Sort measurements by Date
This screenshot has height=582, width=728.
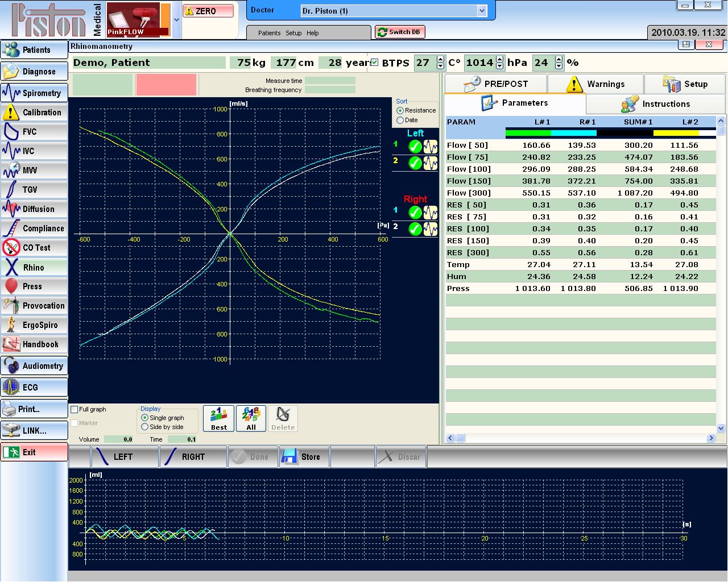[400, 120]
